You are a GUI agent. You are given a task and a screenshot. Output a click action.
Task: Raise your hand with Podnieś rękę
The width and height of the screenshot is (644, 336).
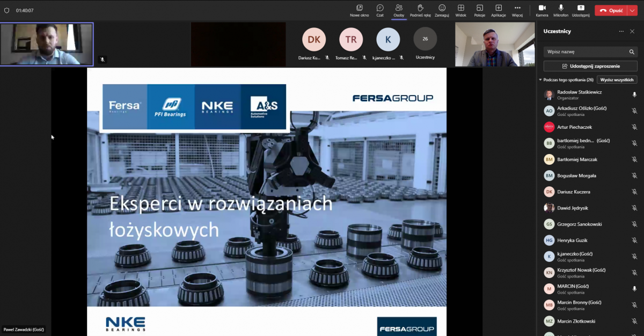tap(420, 10)
